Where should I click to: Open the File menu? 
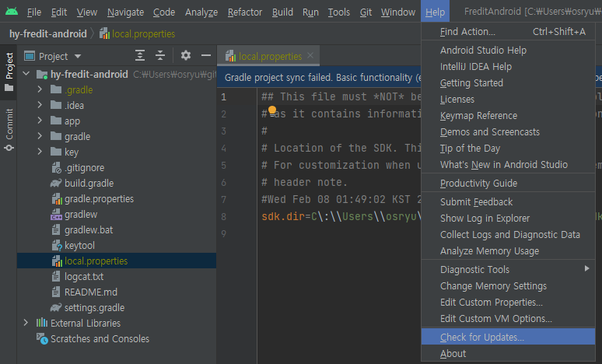point(34,12)
